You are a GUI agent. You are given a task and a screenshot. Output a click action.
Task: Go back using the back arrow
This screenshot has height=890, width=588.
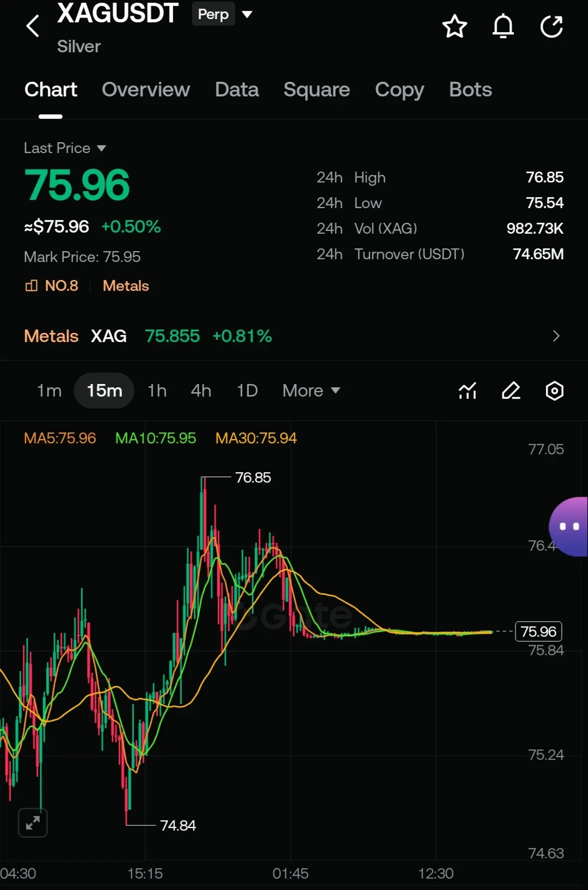pyautogui.click(x=33, y=26)
